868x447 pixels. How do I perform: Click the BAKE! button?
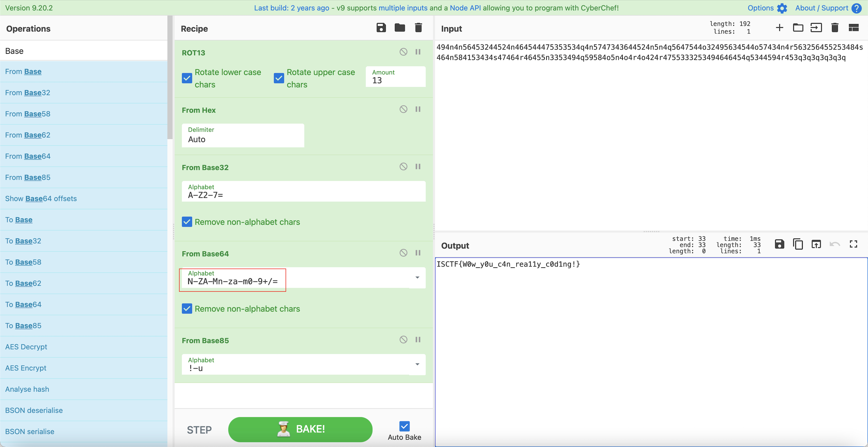click(x=300, y=429)
